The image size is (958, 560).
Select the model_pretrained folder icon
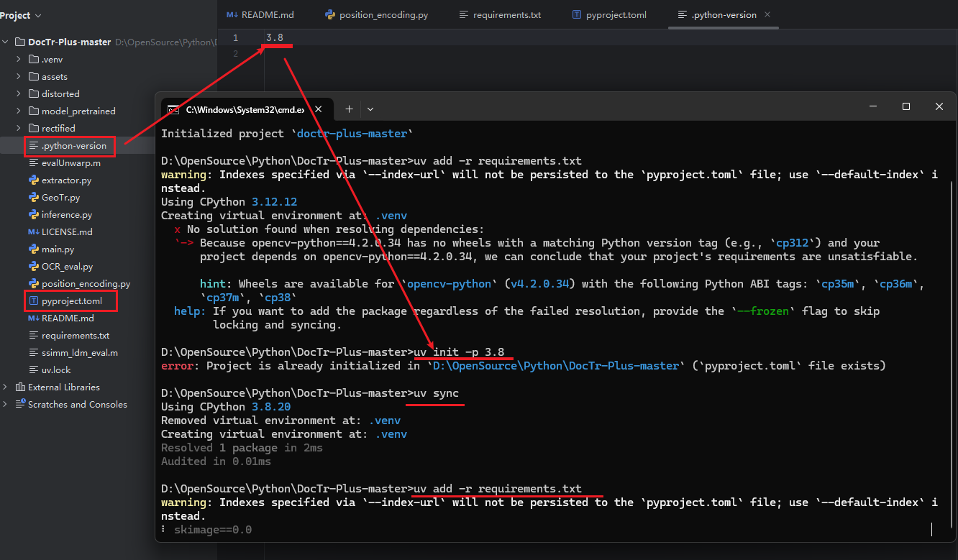[34, 111]
